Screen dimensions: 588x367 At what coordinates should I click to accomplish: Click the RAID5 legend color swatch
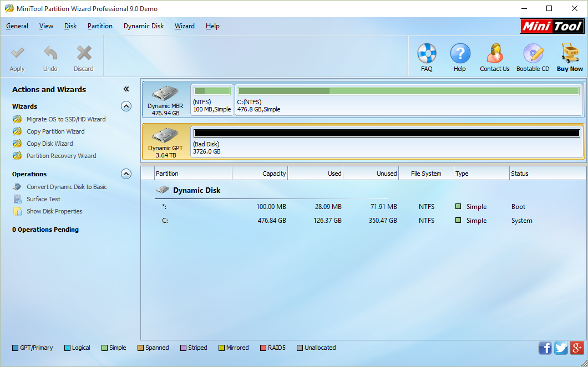263,348
